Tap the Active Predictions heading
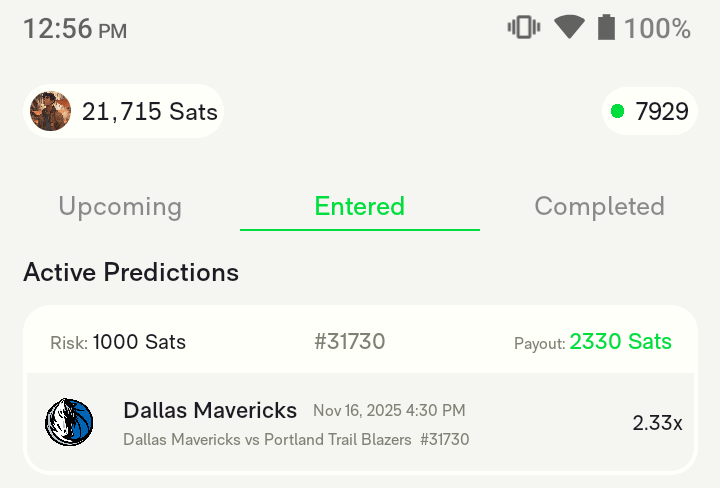Screen dimensions: 720x488 click(131, 272)
